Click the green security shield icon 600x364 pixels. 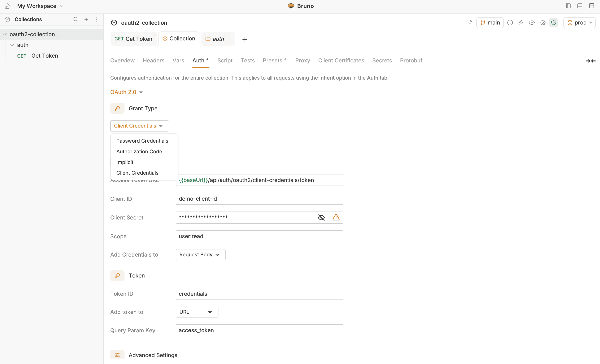point(554,22)
